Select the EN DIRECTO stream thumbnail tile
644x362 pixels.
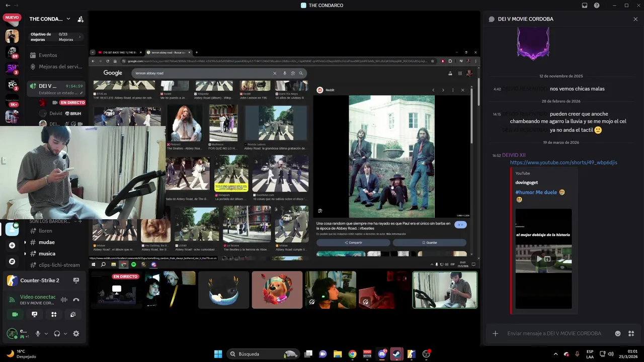click(x=117, y=290)
